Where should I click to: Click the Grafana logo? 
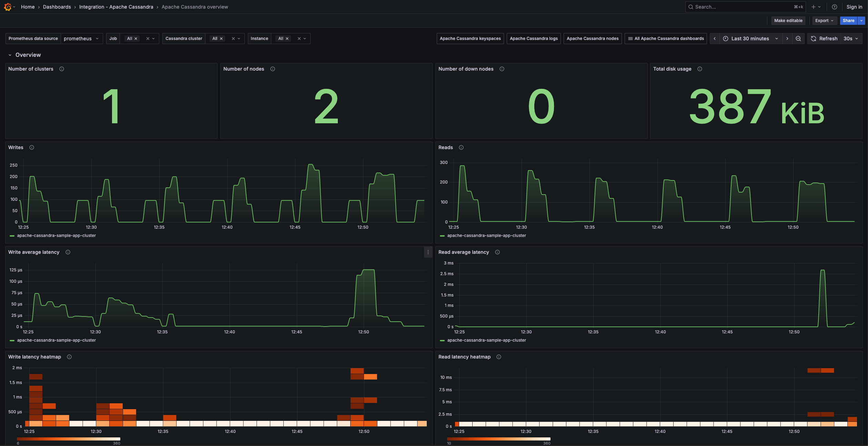(8, 7)
